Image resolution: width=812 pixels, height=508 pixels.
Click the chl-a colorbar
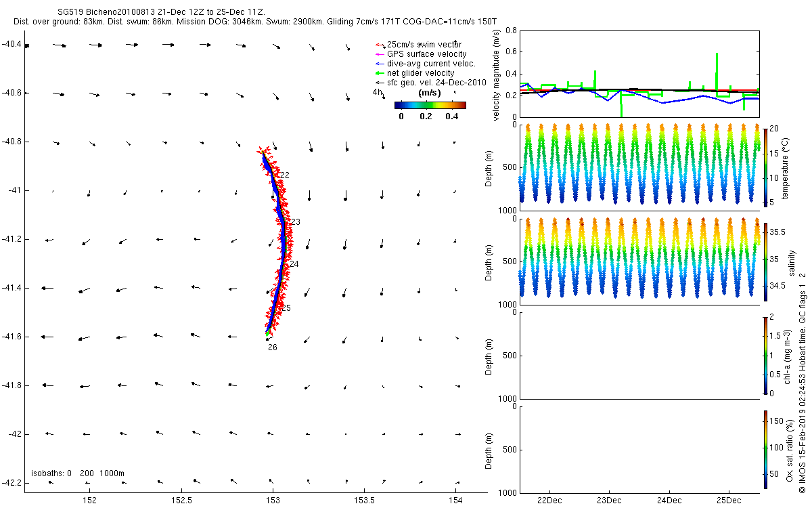tap(765, 355)
